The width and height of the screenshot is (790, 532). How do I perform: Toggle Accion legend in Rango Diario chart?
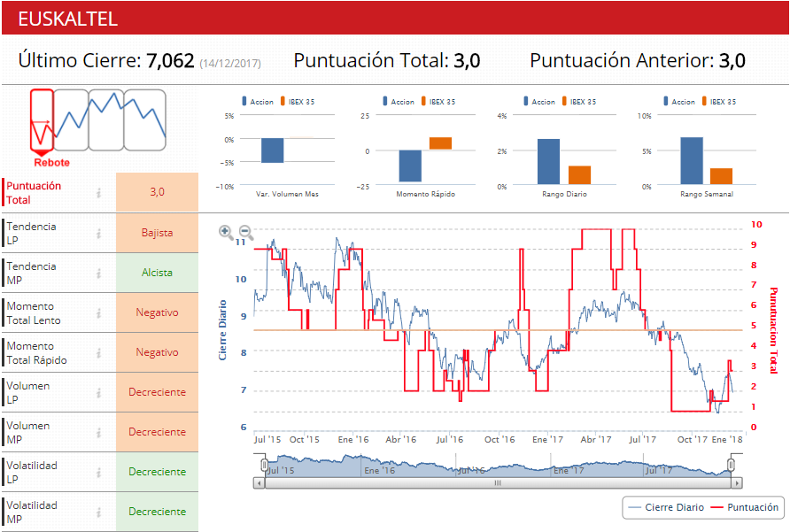[538, 102]
